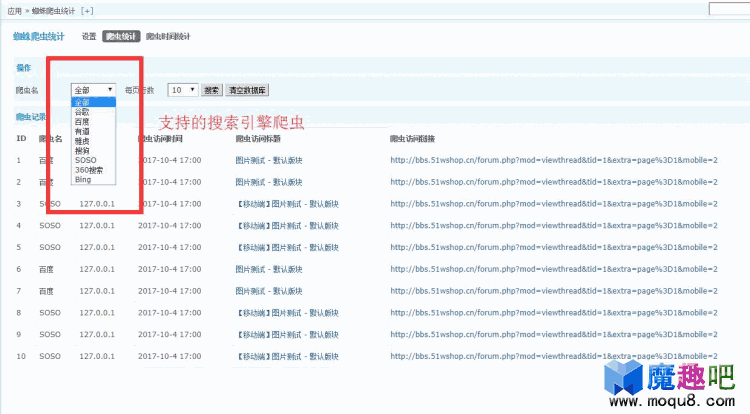Choose 搜狗 from the crawler list

pyautogui.click(x=93, y=151)
